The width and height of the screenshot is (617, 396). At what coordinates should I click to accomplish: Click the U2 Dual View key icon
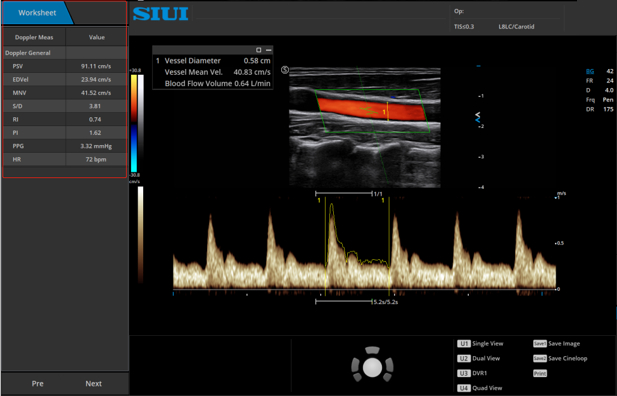[464, 358]
